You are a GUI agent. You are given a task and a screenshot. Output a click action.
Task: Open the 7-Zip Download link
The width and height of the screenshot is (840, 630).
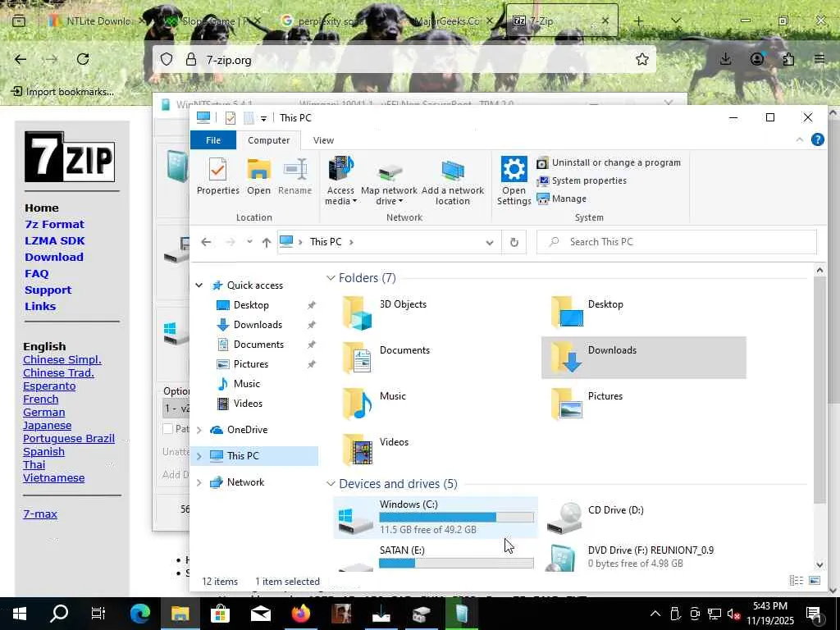(x=53, y=257)
